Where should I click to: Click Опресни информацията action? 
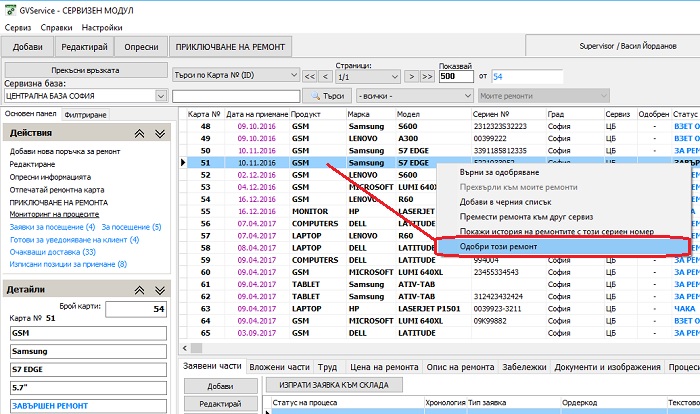(50, 177)
